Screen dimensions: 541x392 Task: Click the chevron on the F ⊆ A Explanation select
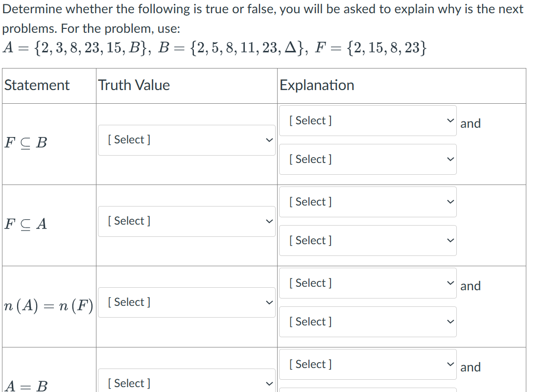pyautogui.click(x=449, y=202)
